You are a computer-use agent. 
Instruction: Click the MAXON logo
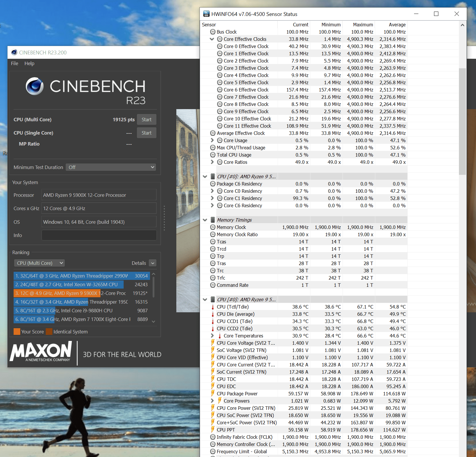(x=41, y=351)
